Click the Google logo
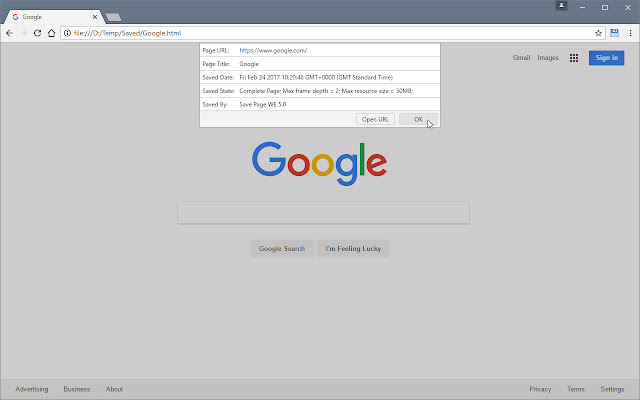640x400 pixels. [320, 164]
